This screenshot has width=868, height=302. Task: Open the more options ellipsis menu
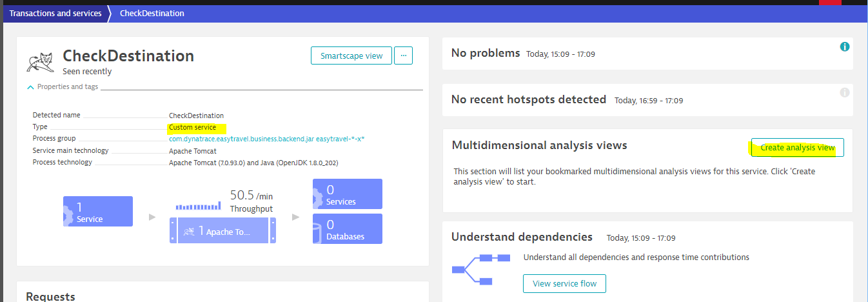pos(404,55)
